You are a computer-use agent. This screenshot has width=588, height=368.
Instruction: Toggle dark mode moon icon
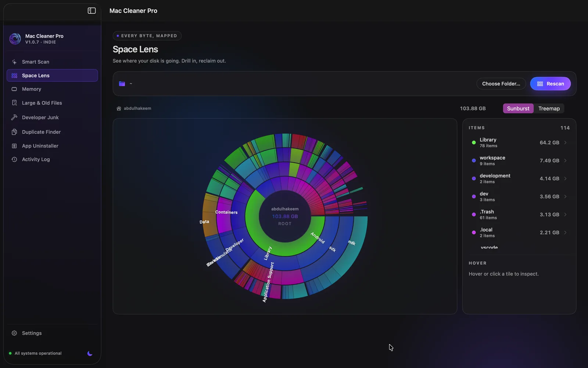tap(90, 353)
